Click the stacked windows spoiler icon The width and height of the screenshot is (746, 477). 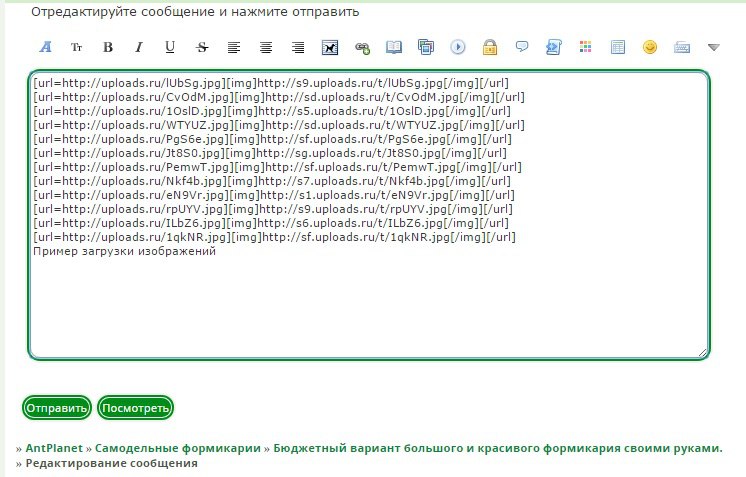tap(426, 47)
